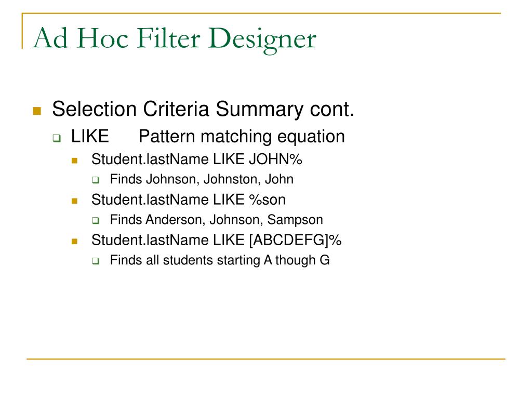
Task: Click 'Finds all students starting A though G'
Action: [x=220, y=260]
